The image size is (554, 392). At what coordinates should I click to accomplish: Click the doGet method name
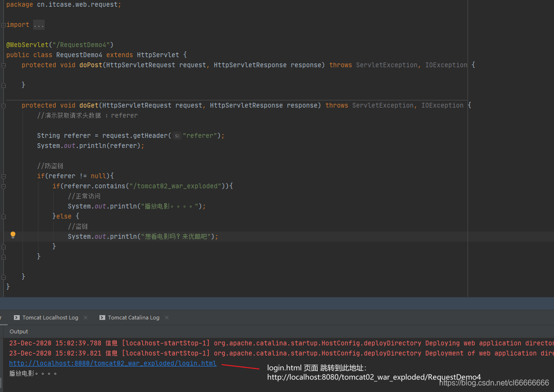(x=89, y=105)
